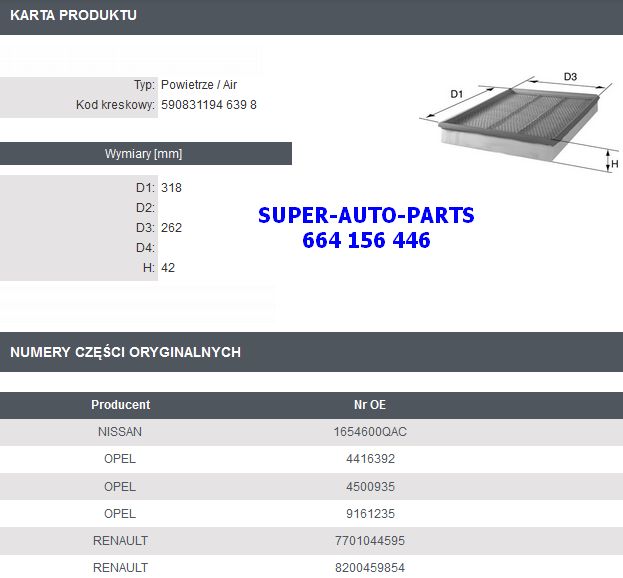
Task: Click the D1 dimension label
Action: pyautogui.click(x=145, y=188)
